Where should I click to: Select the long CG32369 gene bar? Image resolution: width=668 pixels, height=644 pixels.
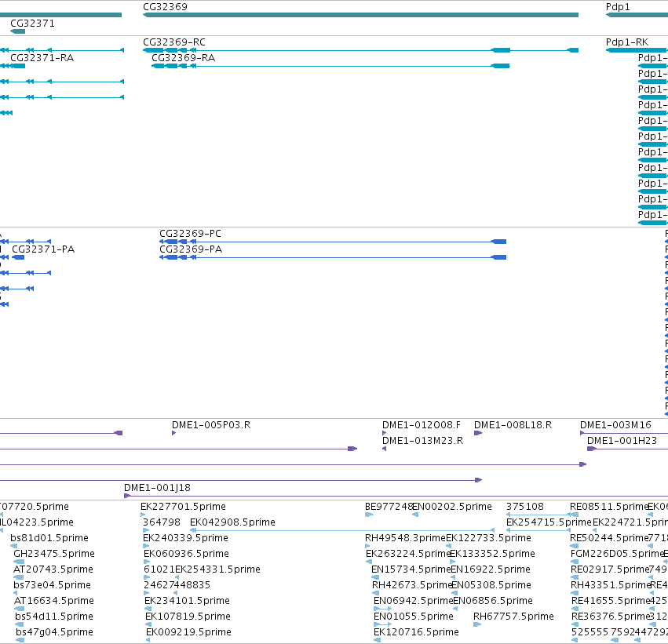360,15
